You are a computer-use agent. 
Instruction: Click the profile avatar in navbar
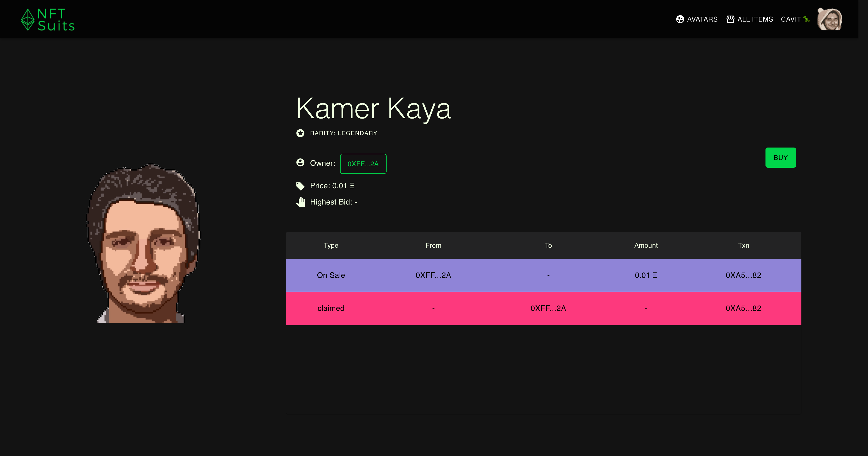coord(829,19)
